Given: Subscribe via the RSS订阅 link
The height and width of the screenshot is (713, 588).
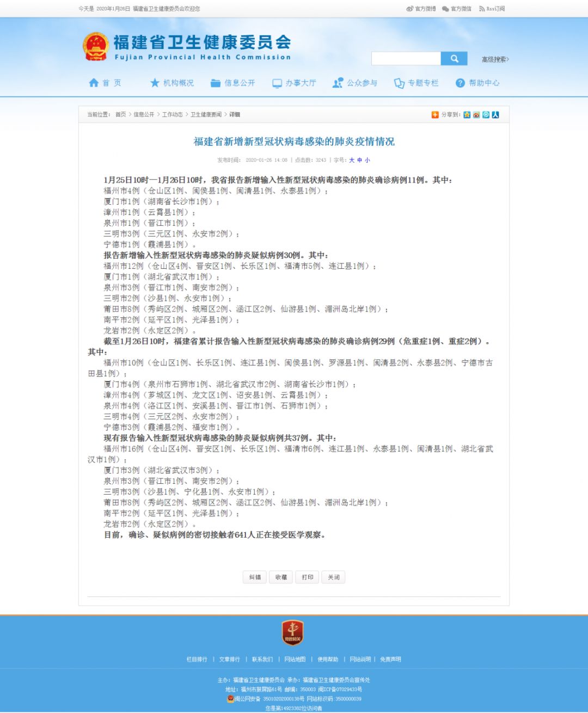Looking at the screenshot, I should click(x=492, y=9).
